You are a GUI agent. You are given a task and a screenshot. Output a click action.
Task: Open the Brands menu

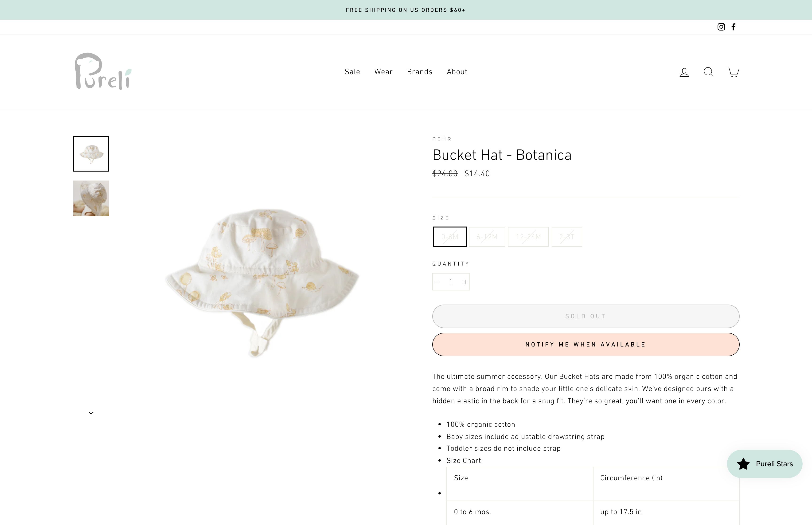point(419,72)
